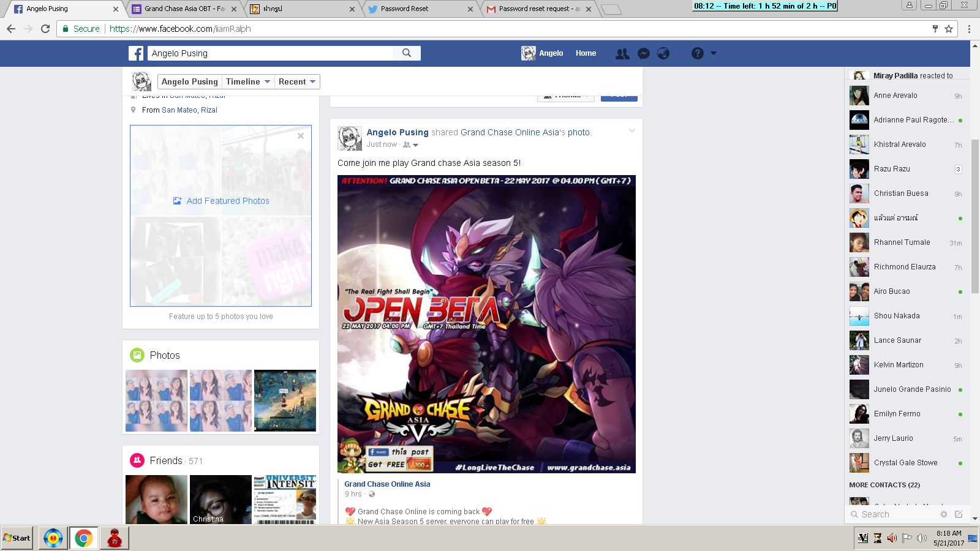Bookmark this page with the star icon

[x=949, y=29]
